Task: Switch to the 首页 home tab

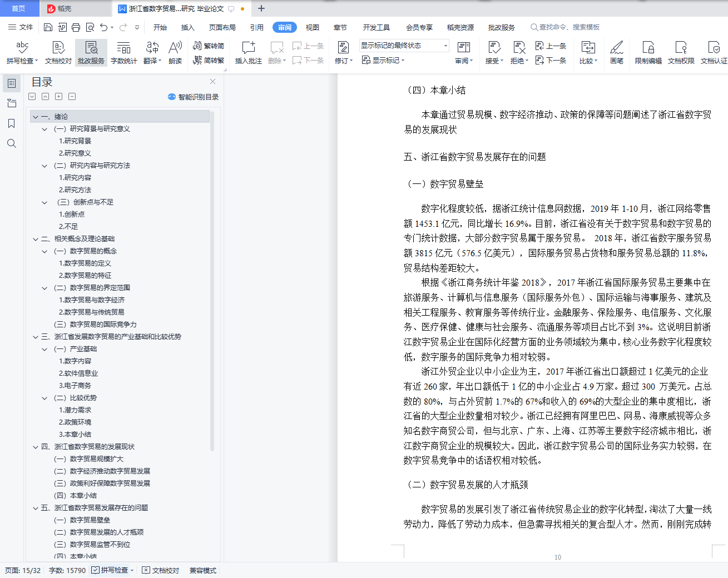Action: coord(19,8)
